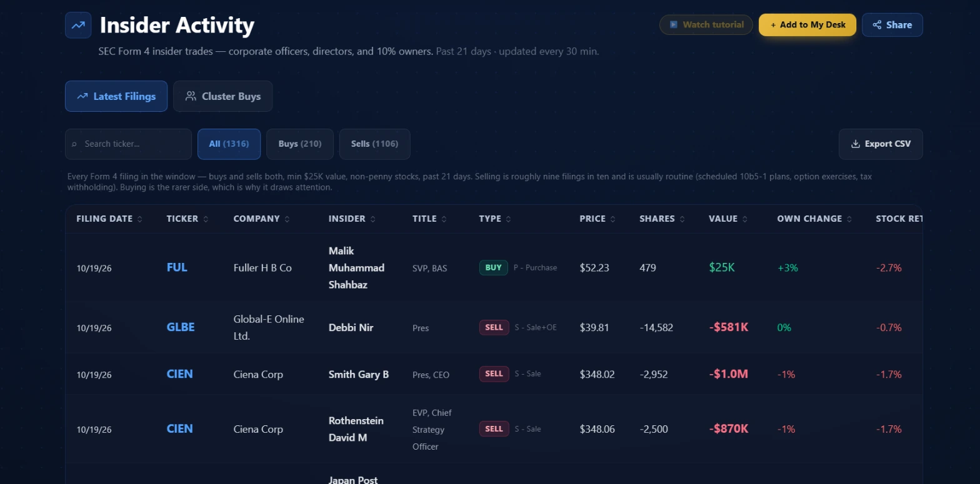Open the FUL ticker link

tap(177, 267)
